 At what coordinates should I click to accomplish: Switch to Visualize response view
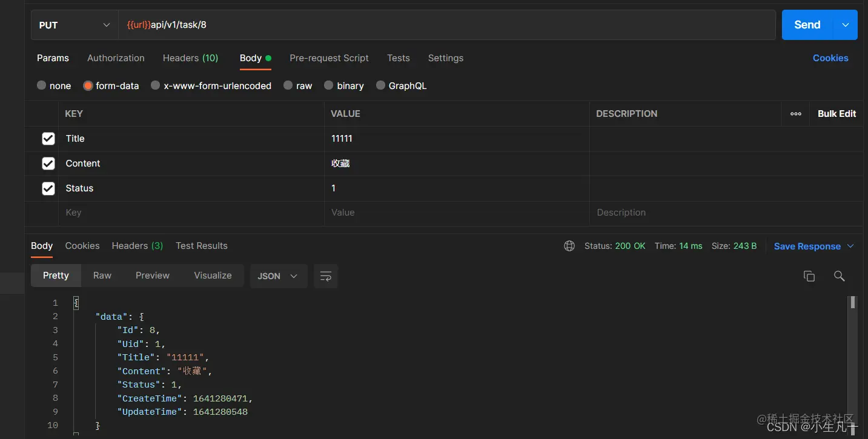[213, 276]
